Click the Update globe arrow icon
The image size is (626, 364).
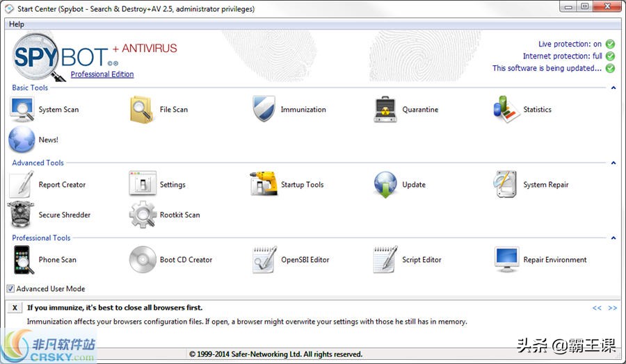[385, 185]
